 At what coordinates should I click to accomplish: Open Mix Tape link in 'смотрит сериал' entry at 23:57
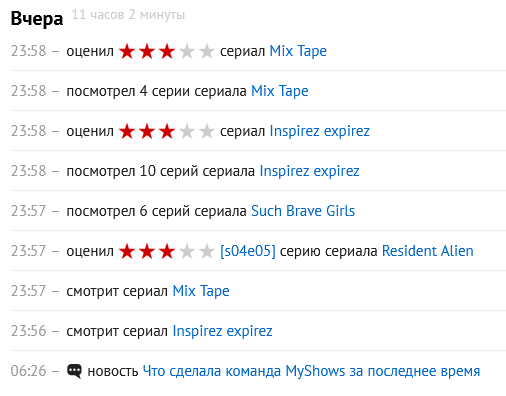click(x=201, y=291)
